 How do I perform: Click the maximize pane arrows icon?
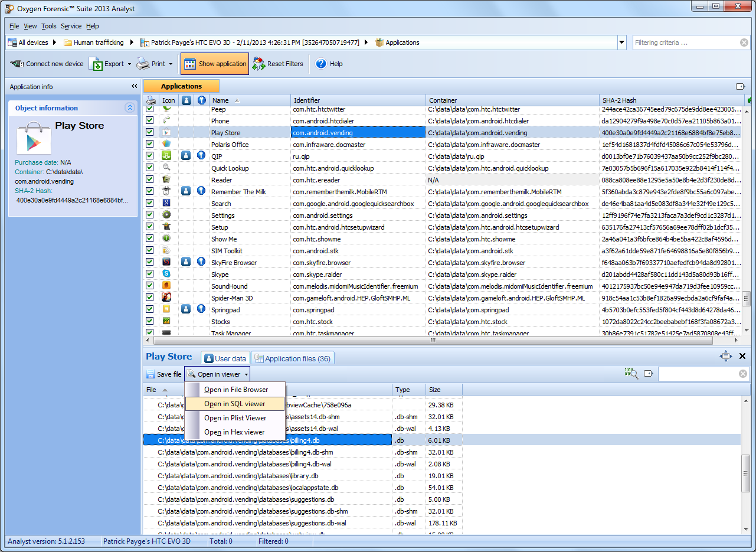point(726,356)
